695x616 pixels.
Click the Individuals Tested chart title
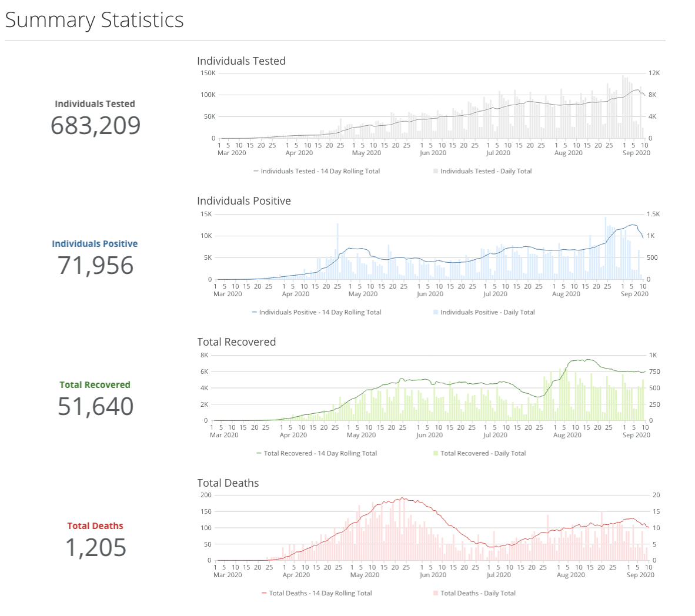(x=241, y=61)
